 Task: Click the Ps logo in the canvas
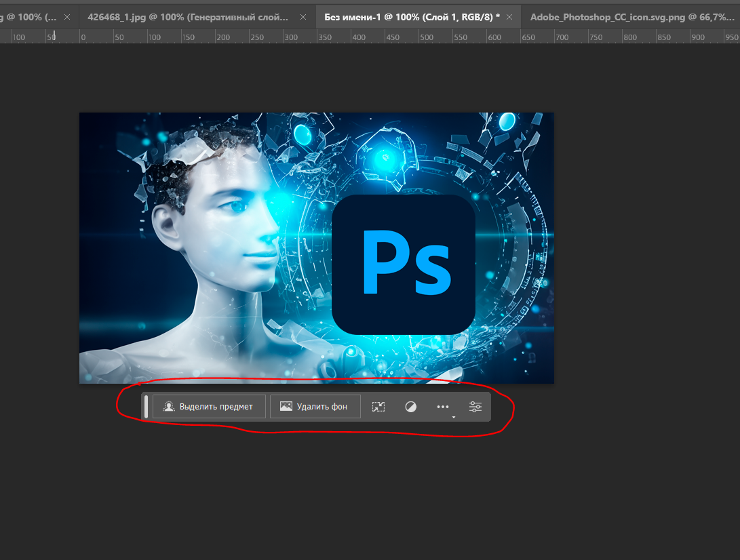pyautogui.click(x=404, y=264)
